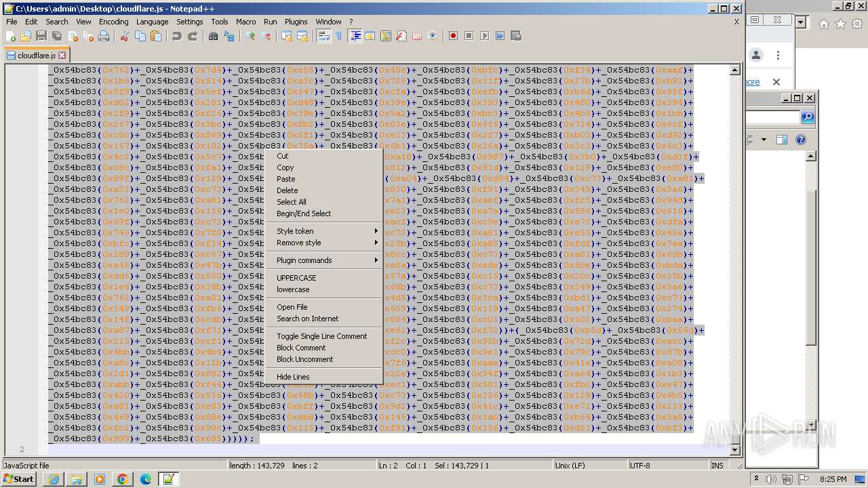Image resolution: width=868 pixels, height=488 pixels.
Task: Open Chrome from the taskbar
Action: coord(123,479)
